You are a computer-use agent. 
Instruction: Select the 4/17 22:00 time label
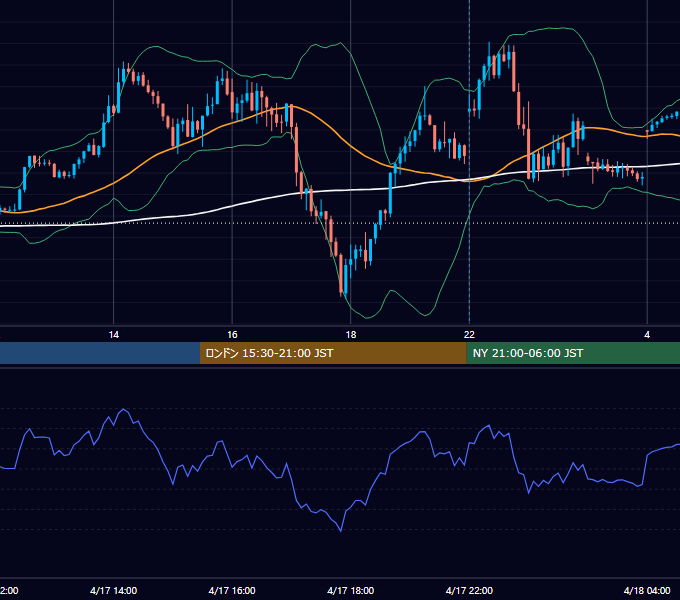click(469, 590)
